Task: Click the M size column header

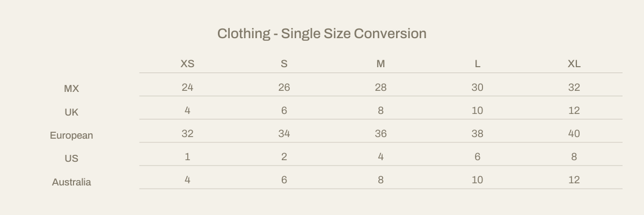Action: pyautogui.click(x=380, y=64)
